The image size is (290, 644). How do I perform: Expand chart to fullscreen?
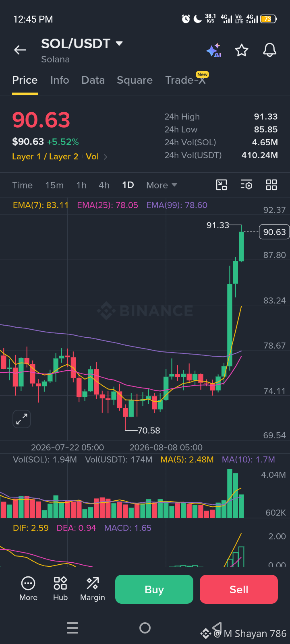point(22,419)
